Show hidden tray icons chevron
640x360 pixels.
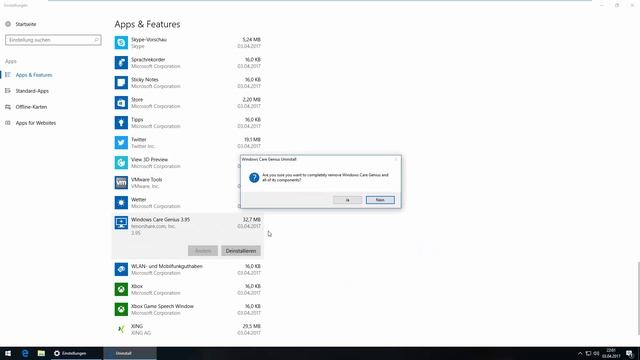pyautogui.click(x=580, y=353)
